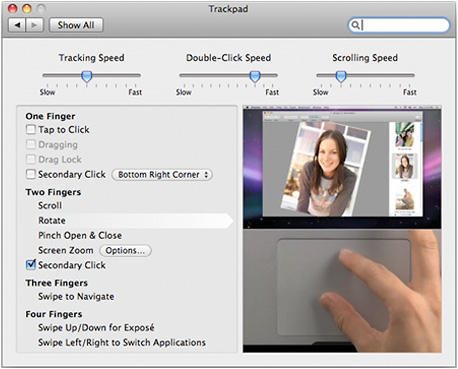Click the search input field

tap(399, 25)
